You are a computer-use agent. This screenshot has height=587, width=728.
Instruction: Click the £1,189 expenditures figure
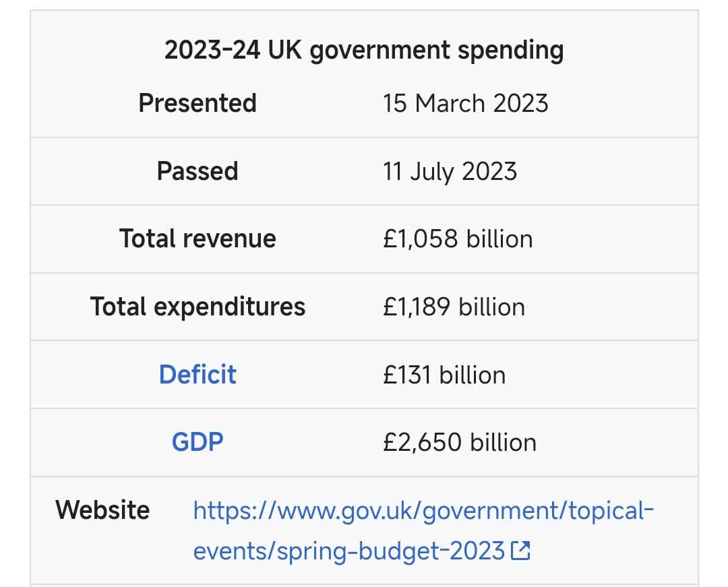coord(417,307)
